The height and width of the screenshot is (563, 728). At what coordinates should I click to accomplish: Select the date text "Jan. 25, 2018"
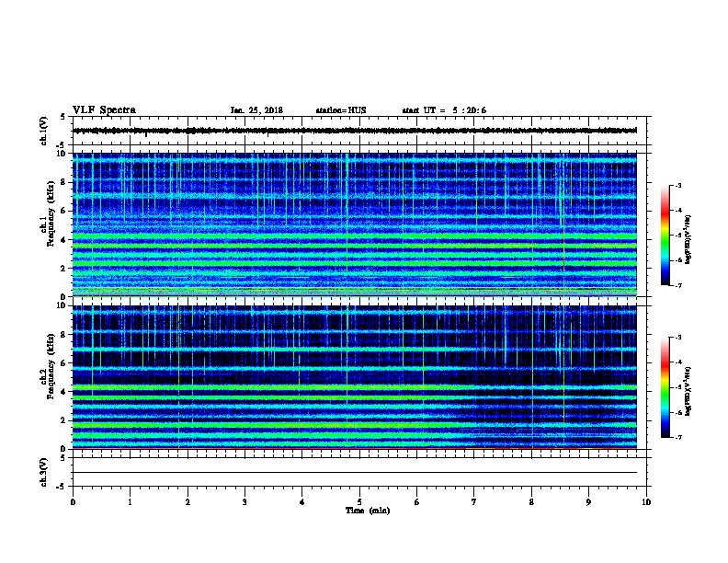point(256,110)
